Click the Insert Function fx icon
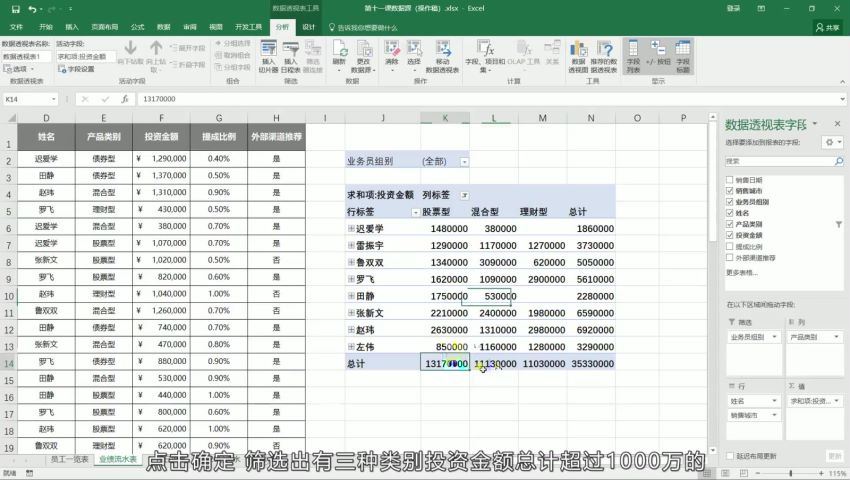The image size is (850, 480). point(125,99)
